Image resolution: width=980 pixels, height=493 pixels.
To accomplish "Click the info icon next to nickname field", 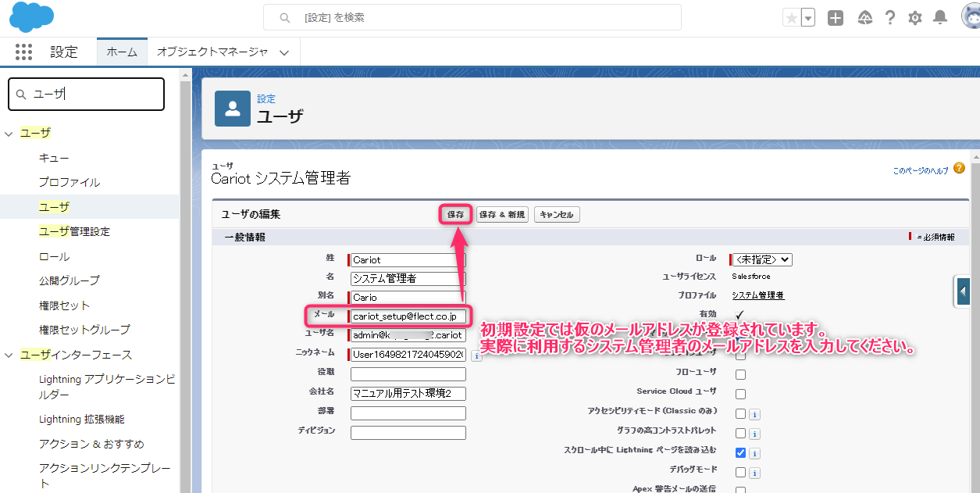I will 476,355.
